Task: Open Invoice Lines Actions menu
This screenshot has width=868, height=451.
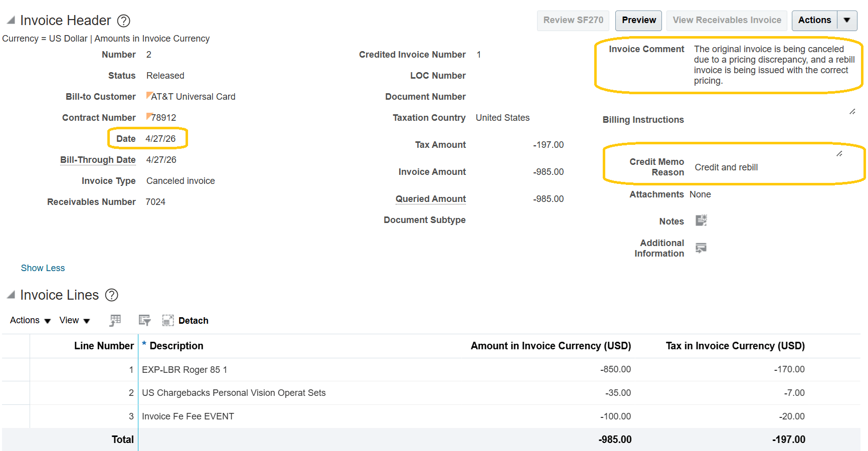Action: click(30, 320)
